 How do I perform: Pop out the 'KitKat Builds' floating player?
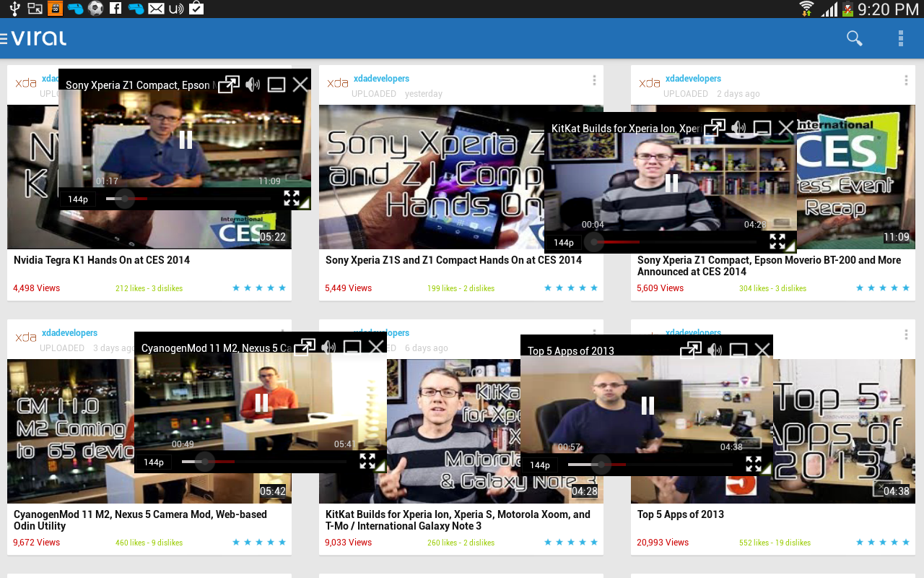pos(715,128)
